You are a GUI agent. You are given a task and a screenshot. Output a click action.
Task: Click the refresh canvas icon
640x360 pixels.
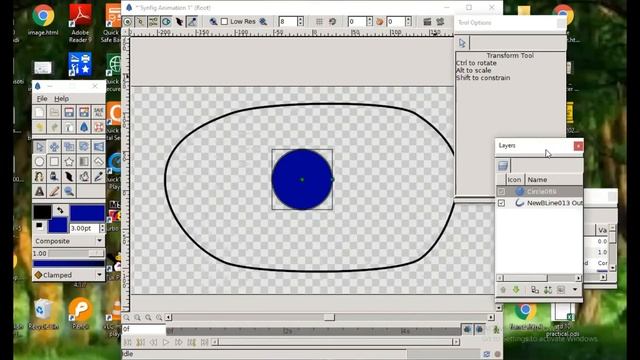pyautogui.click(x=332, y=22)
